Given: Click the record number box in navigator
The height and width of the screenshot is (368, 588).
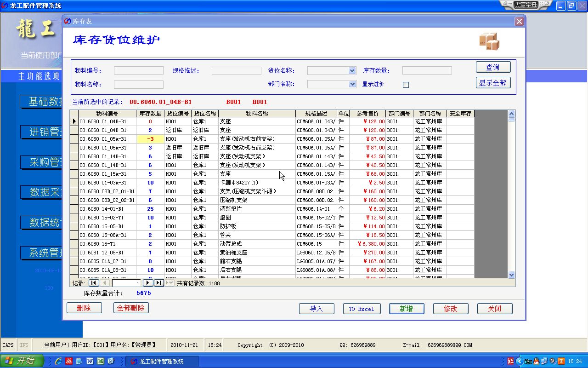Looking at the screenshot, I should tap(126, 283).
